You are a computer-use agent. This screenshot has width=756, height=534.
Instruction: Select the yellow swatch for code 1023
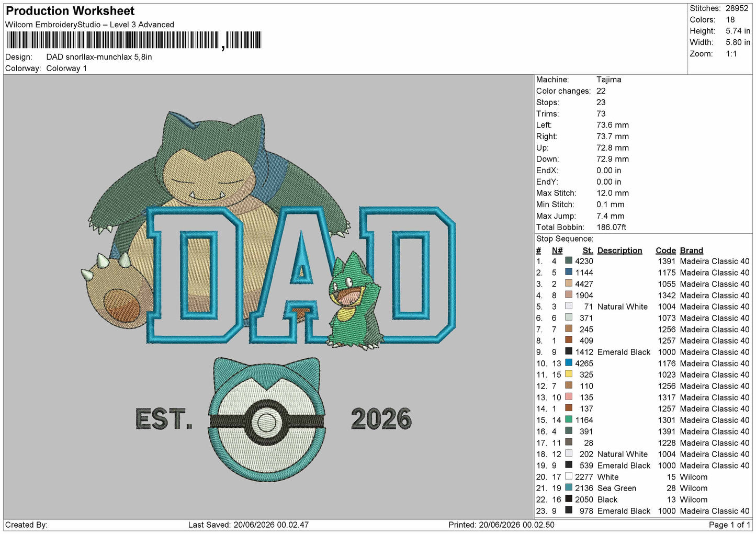[569, 374]
